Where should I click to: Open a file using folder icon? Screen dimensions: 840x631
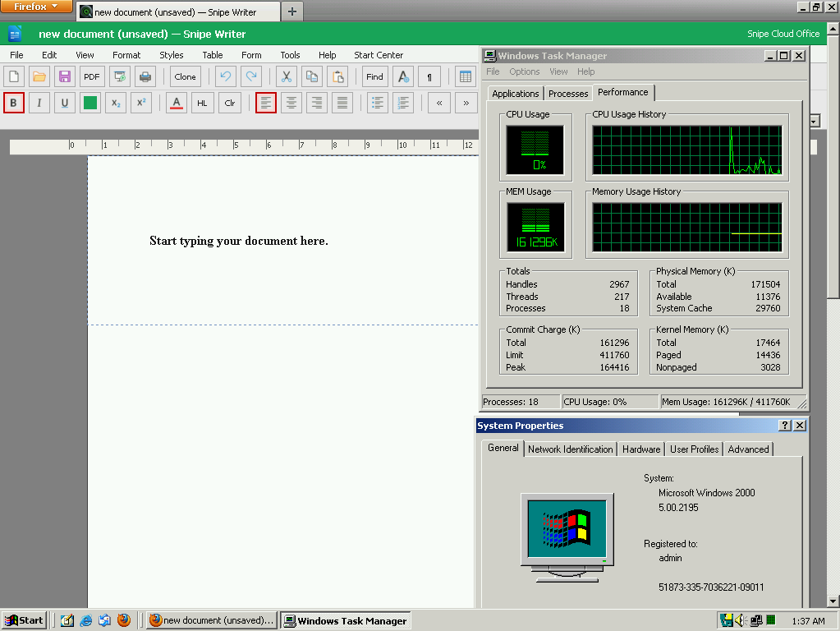(x=39, y=76)
